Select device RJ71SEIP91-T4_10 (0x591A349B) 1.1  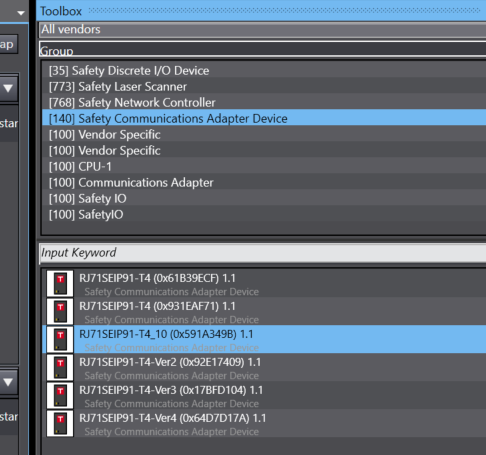[264, 340]
